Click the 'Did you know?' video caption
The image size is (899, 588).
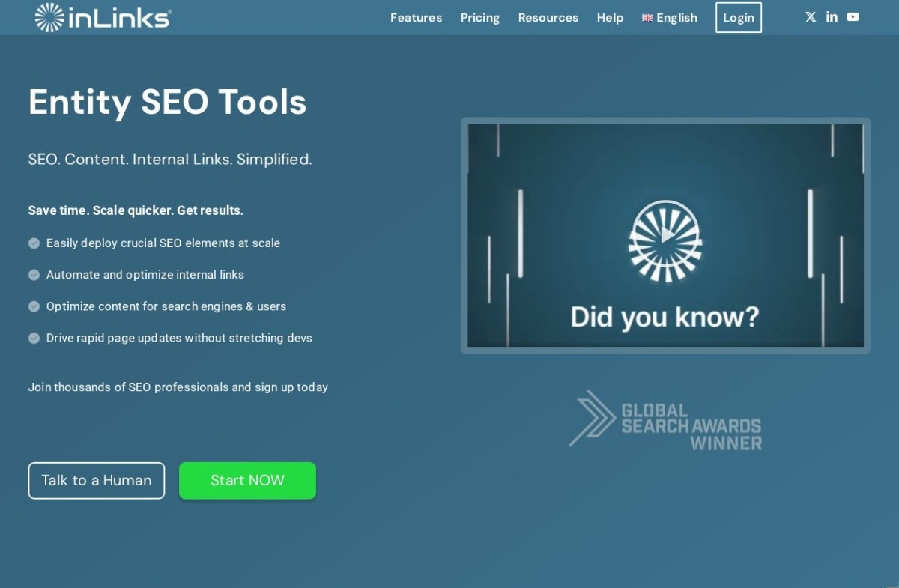click(665, 317)
